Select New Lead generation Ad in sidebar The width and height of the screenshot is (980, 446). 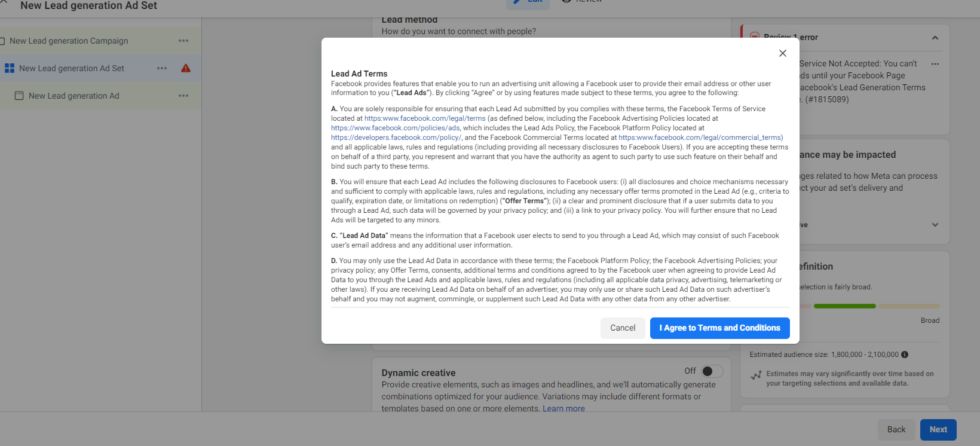(74, 96)
